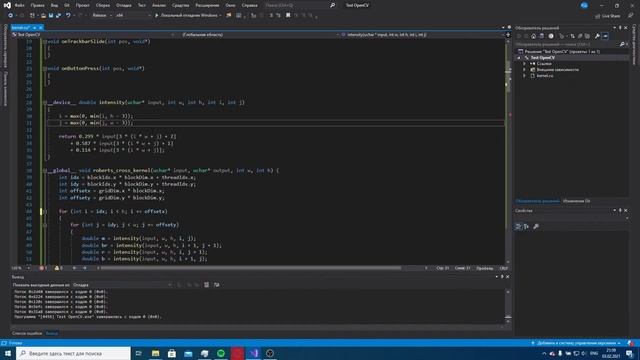Expand the external dependencies node in Solution Explorer
640x360 pixels.
click(524, 70)
